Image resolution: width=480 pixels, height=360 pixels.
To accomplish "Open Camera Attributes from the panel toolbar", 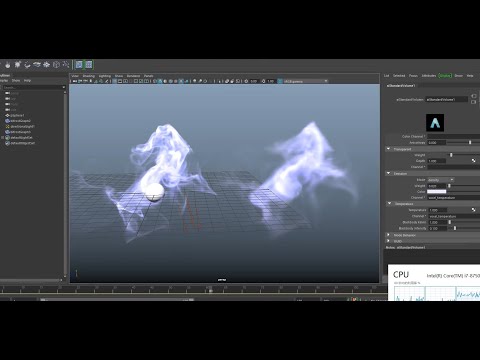I will (86, 81).
